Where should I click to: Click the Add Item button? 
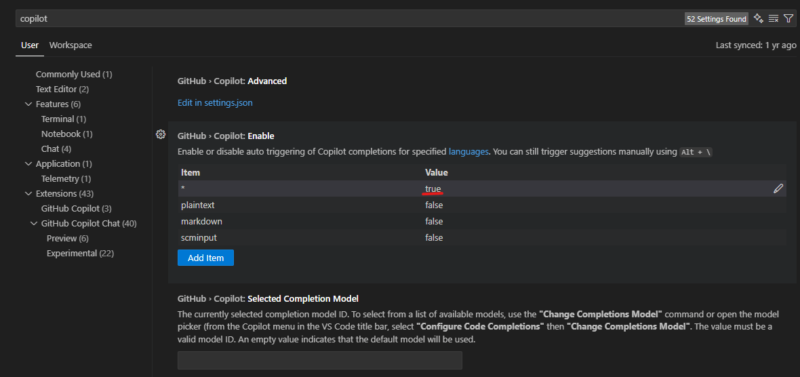206,258
